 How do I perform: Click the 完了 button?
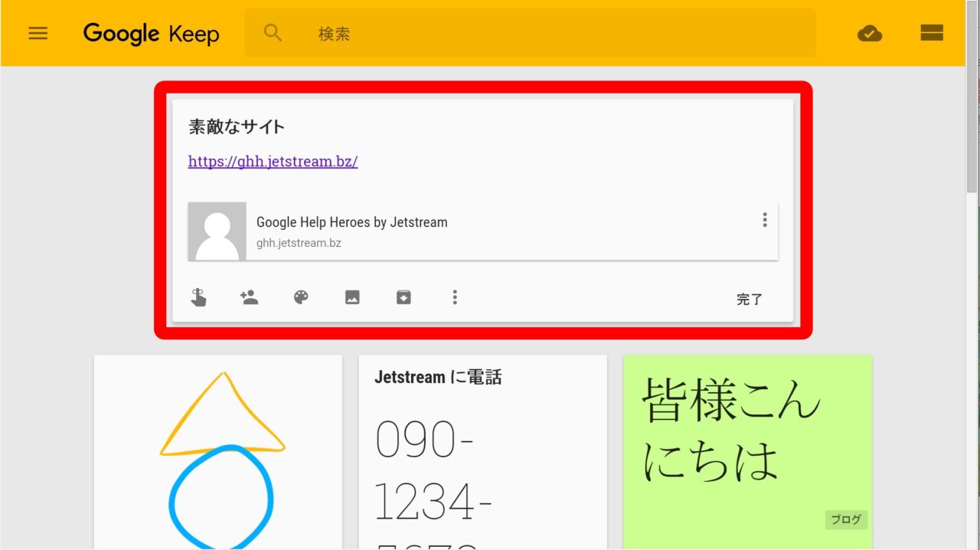pos(749,300)
